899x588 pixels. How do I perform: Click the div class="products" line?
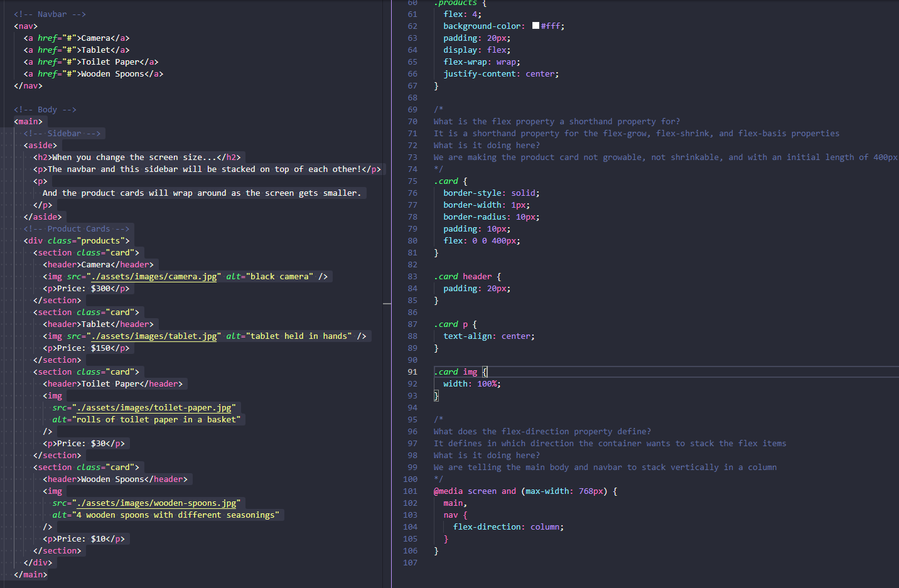point(77,240)
